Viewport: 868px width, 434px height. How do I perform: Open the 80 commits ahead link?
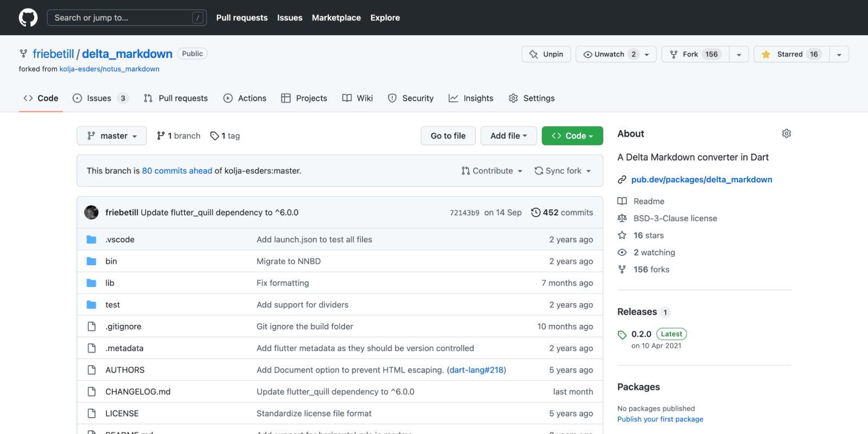point(177,170)
